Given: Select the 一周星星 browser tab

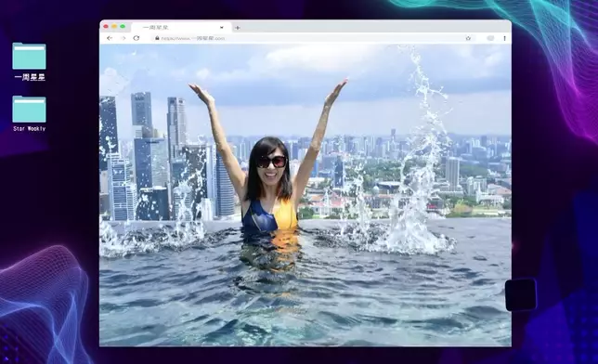Looking at the screenshot, I should 181,28.
